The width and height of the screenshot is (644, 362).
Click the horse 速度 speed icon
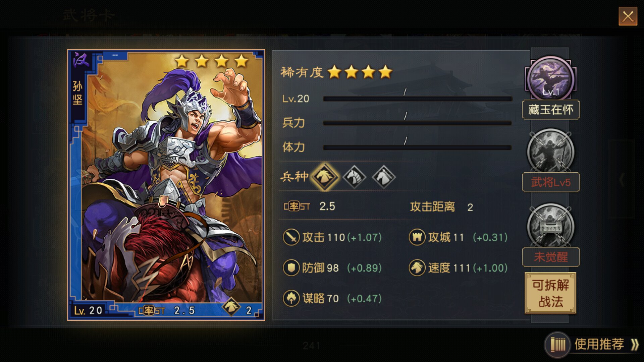click(417, 268)
